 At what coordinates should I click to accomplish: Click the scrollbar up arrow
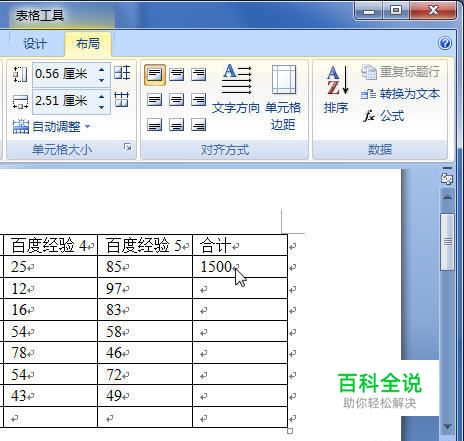coord(447,196)
